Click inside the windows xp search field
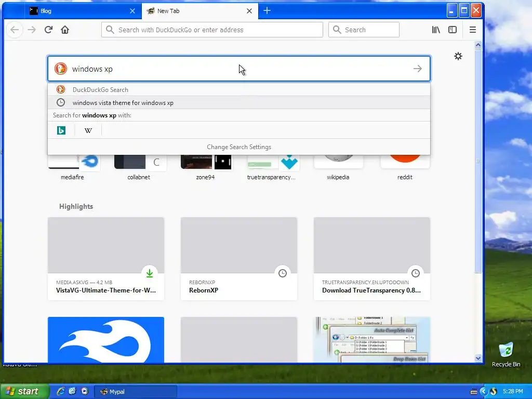 [x=239, y=69]
